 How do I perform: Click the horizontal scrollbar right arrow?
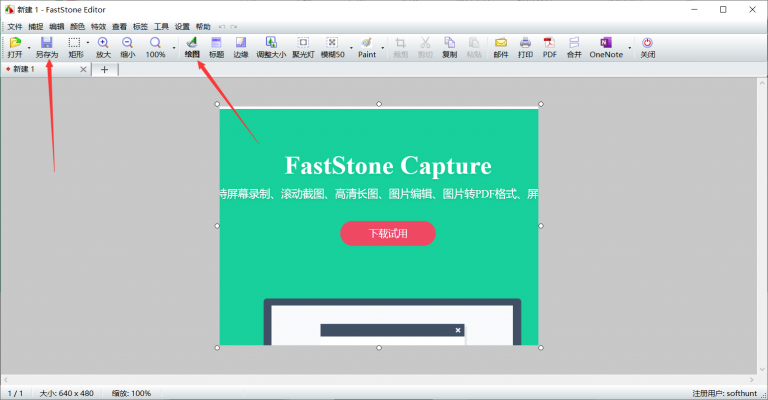pyautogui.click(x=751, y=379)
